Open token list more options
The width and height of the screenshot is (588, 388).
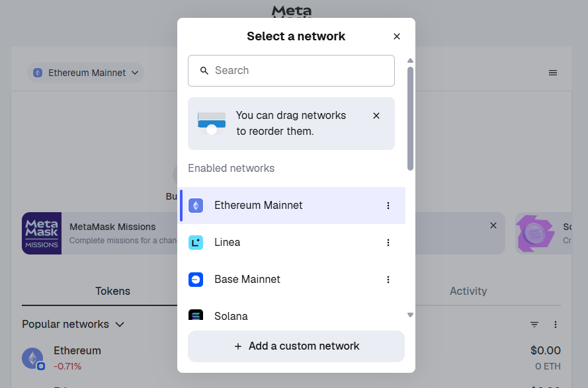coord(556,325)
